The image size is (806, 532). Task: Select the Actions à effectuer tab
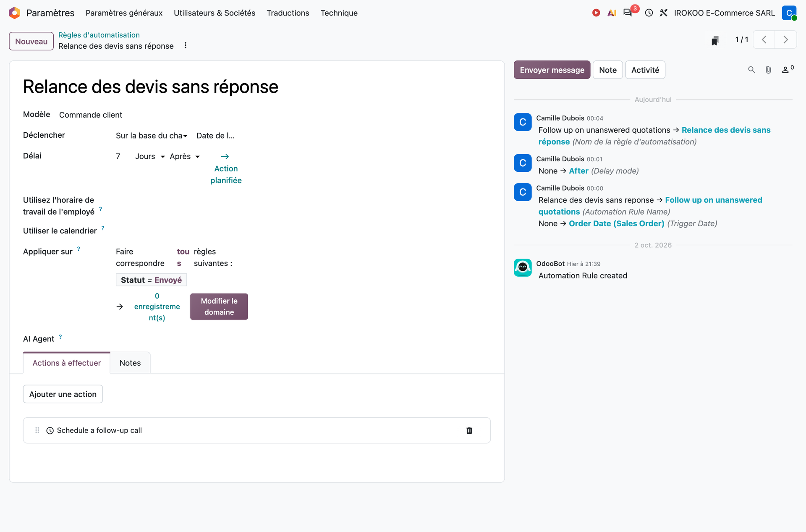pos(67,363)
